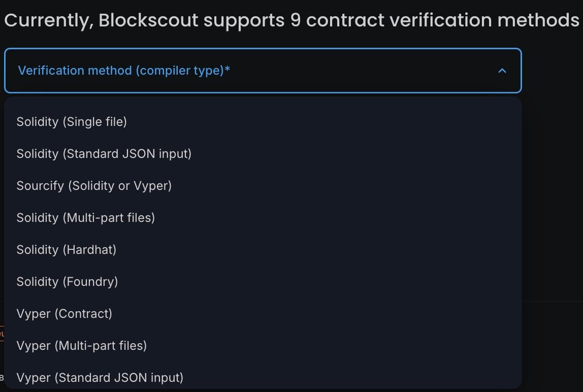Screen dimensions: 583x392
Task: Pick Solidity (Multi-part files) from the list
Action: coord(85,218)
